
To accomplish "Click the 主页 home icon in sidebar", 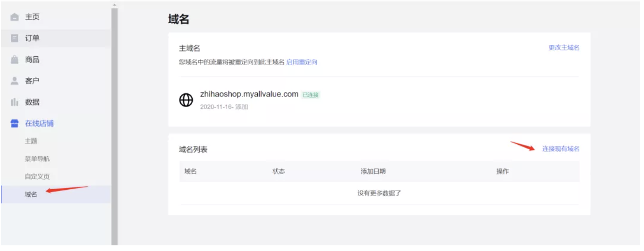I will click(15, 17).
